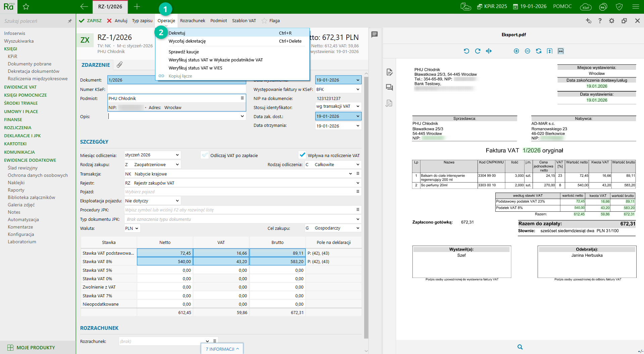Open the Waluta PLN dropdown

click(137, 228)
